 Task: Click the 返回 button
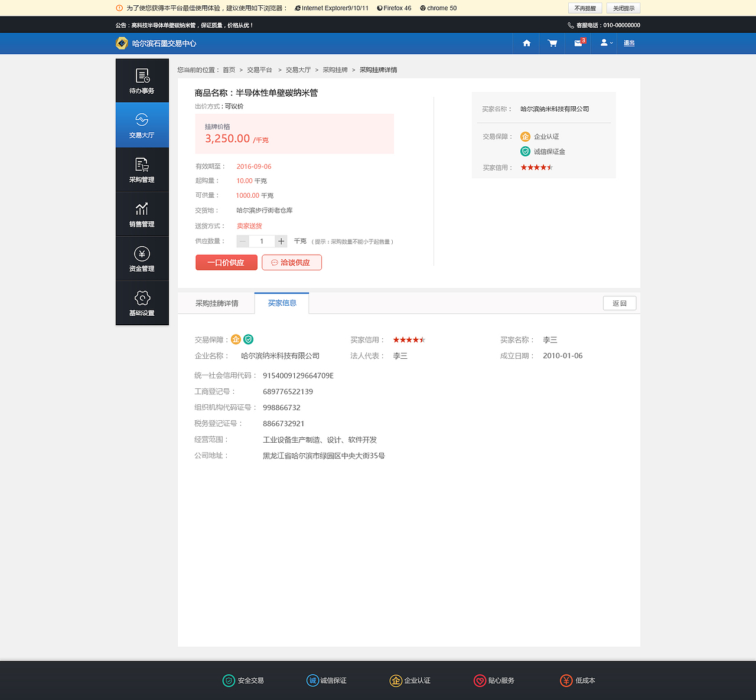(x=620, y=303)
